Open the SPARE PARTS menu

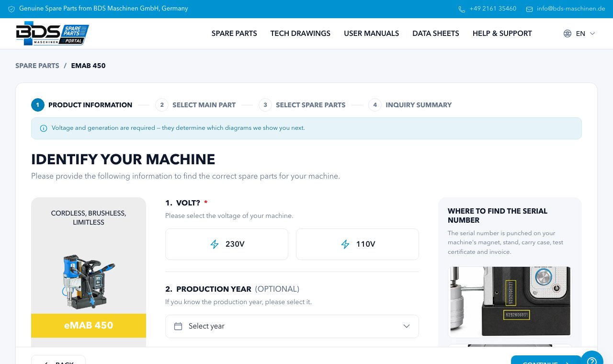click(234, 34)
